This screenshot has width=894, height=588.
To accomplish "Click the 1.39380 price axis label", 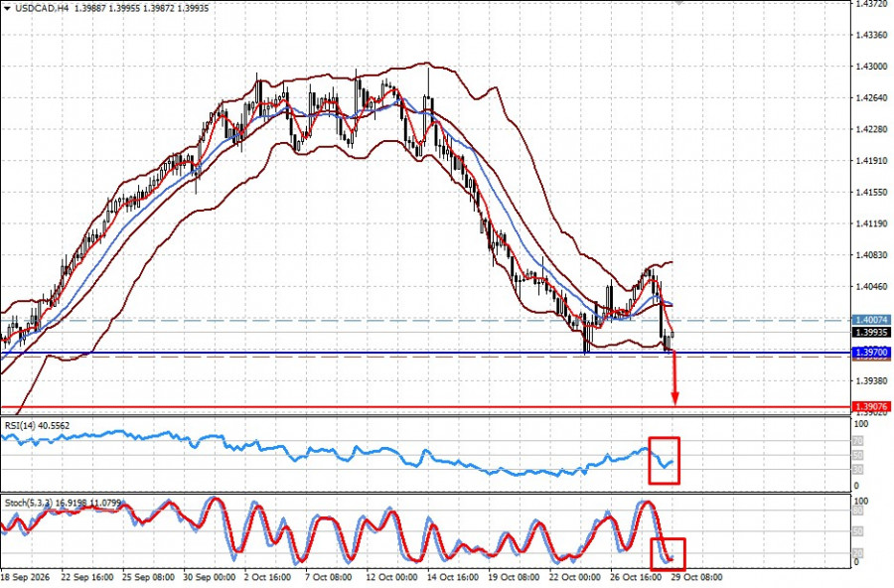I will (x=872, y=380).
